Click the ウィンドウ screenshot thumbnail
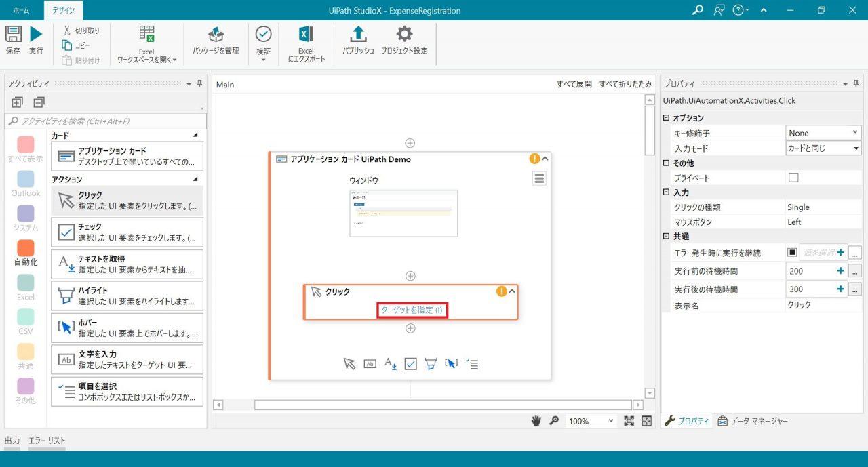Screen dimensions: 868x467 (403, 213)
